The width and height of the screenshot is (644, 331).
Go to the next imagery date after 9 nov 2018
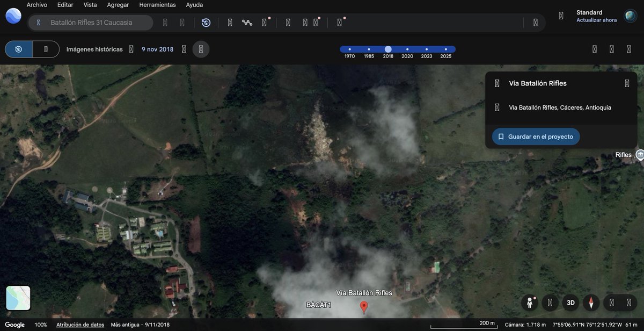pyautogui.click(x=184, y=49)
